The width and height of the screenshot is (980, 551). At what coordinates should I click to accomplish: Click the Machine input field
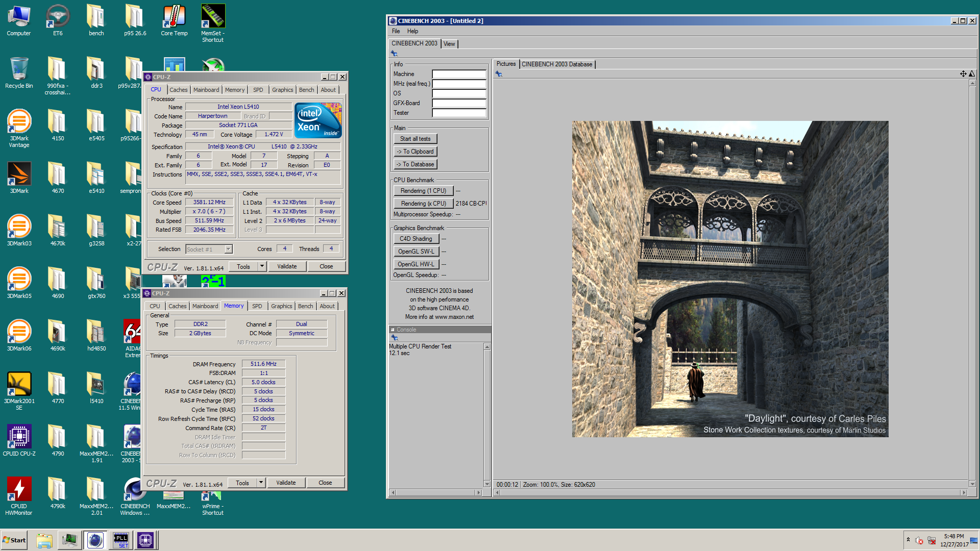pyautogui.click(x=459, y=74)
